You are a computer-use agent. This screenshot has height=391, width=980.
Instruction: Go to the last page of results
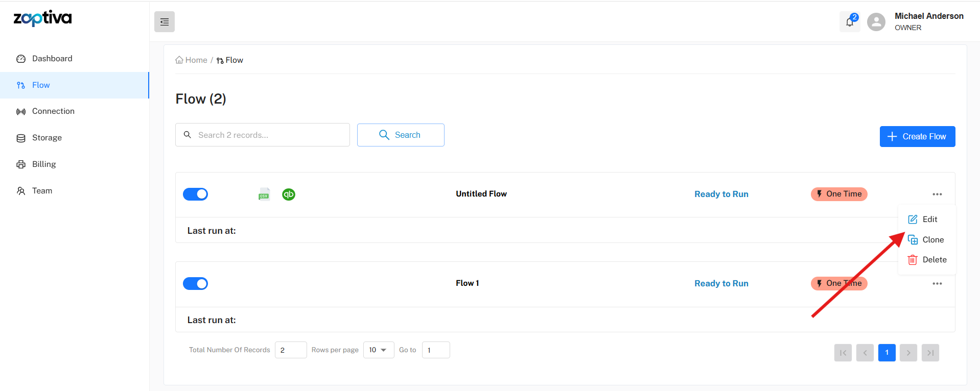coord(930,353)
